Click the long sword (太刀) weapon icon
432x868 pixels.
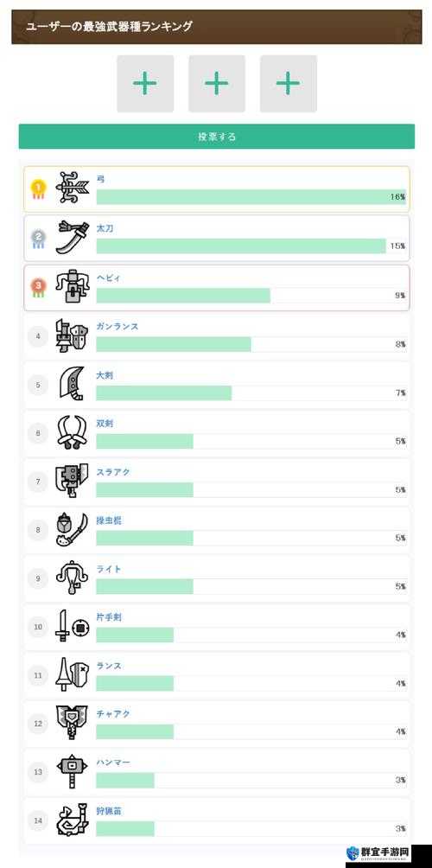72,238
